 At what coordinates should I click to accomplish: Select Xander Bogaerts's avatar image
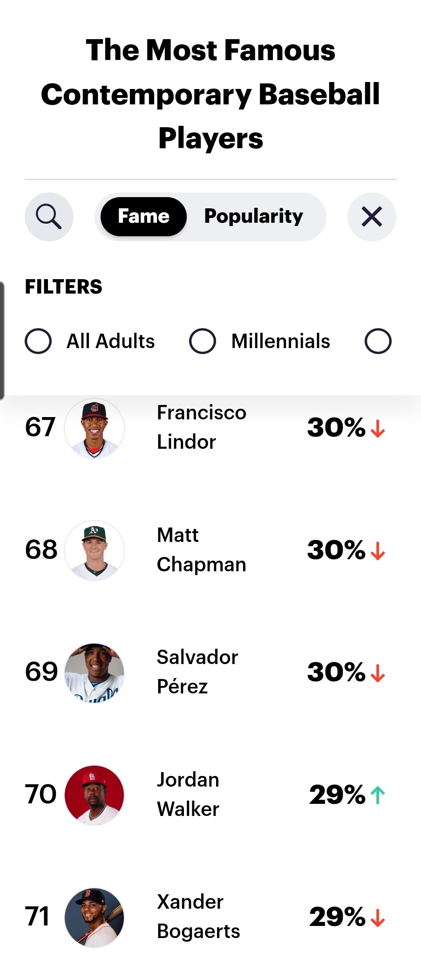(x=95, y=917)
